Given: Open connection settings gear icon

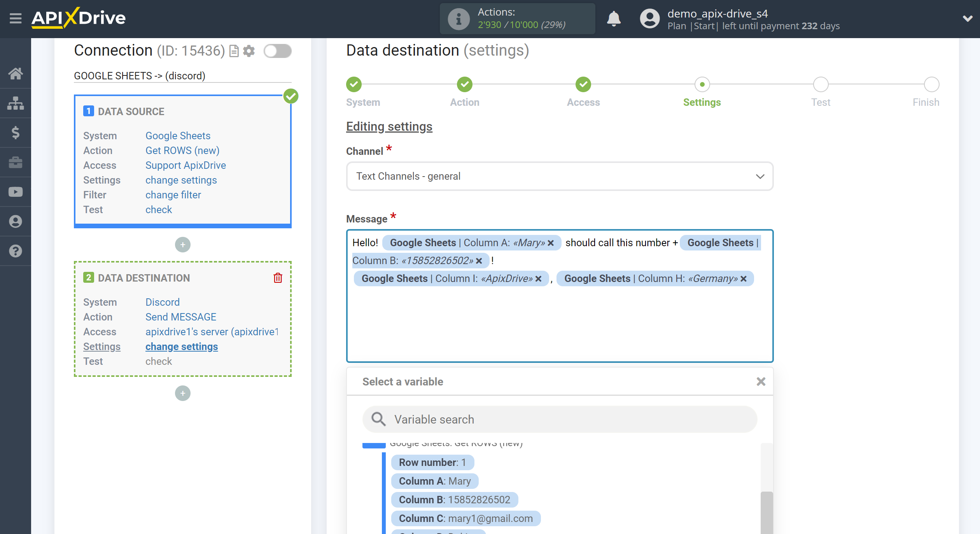Looking at the screenshot, I should click(x=249, y=51).
